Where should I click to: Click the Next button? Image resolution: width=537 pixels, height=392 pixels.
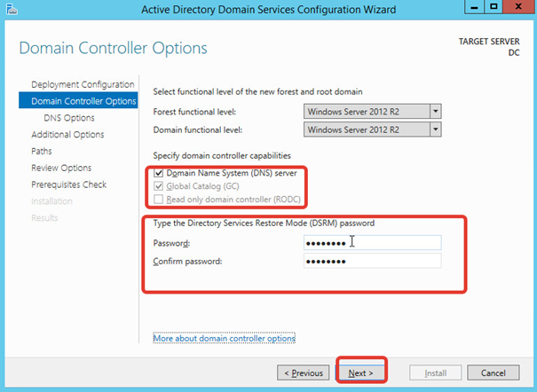pyautogui.click(x=360, y=372)
